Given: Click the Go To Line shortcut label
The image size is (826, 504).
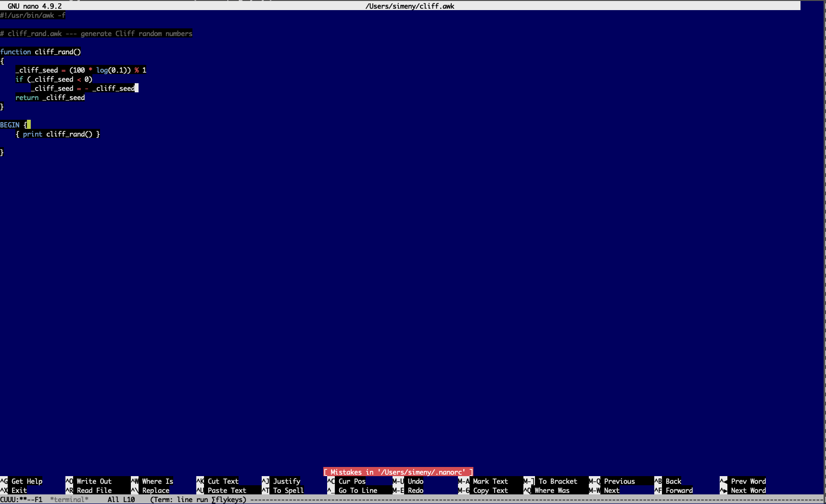Looking at the screenshot, I should pos(358,491).
